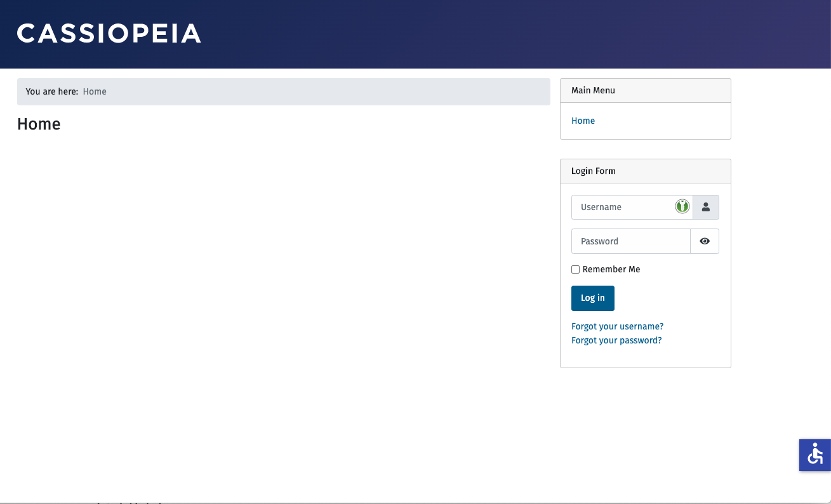This screenshot has width=831, height=504.
Task: Click the Remember Me label text
Action: coord(611,269)
